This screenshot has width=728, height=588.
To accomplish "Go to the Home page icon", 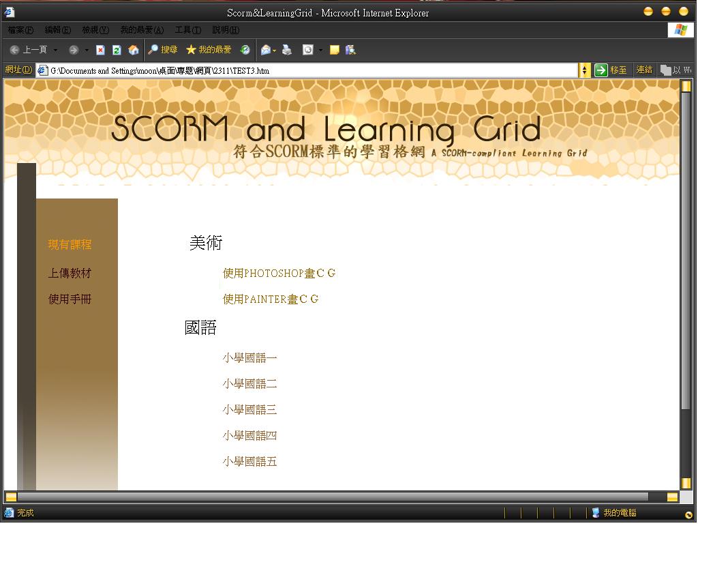I will tap(134, 50).
